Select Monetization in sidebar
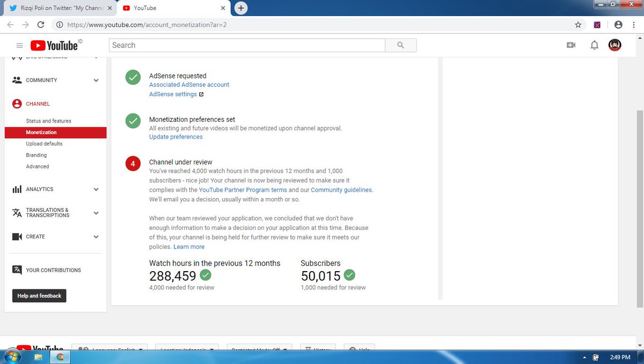The height and width of the screenshot is (364, 644). (55, 133)
